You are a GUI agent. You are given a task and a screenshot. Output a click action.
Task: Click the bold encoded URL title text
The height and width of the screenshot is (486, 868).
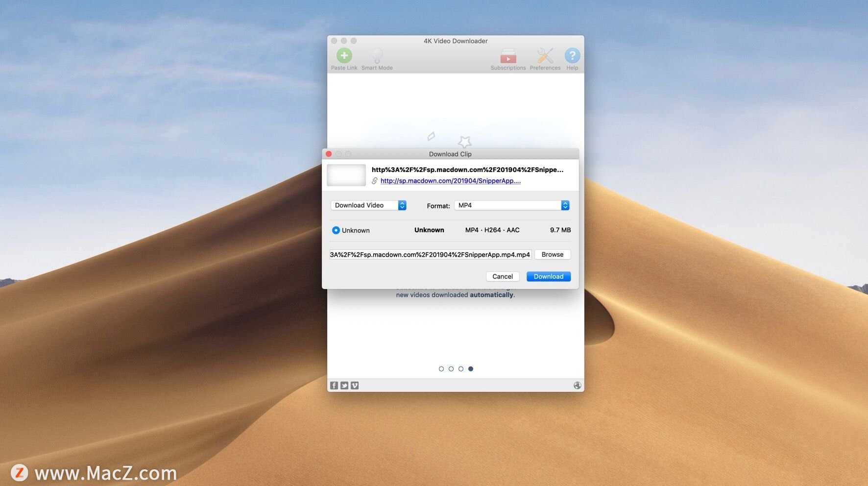(x=468, y=170)
